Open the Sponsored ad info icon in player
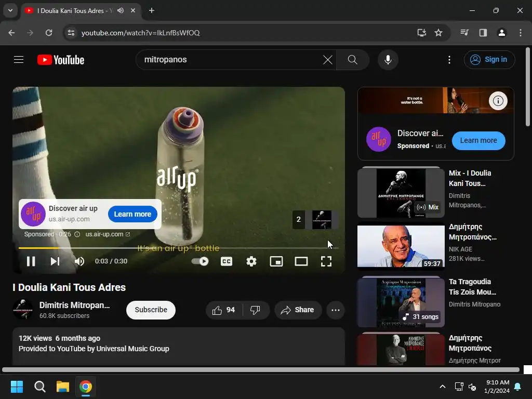The image size is (532, 399). (x=77, y=234)
